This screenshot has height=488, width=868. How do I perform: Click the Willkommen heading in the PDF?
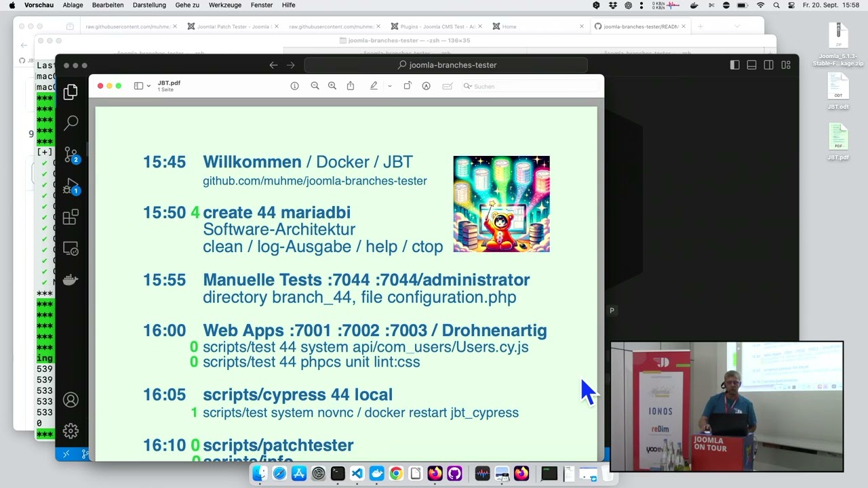(x=252, y=162)
